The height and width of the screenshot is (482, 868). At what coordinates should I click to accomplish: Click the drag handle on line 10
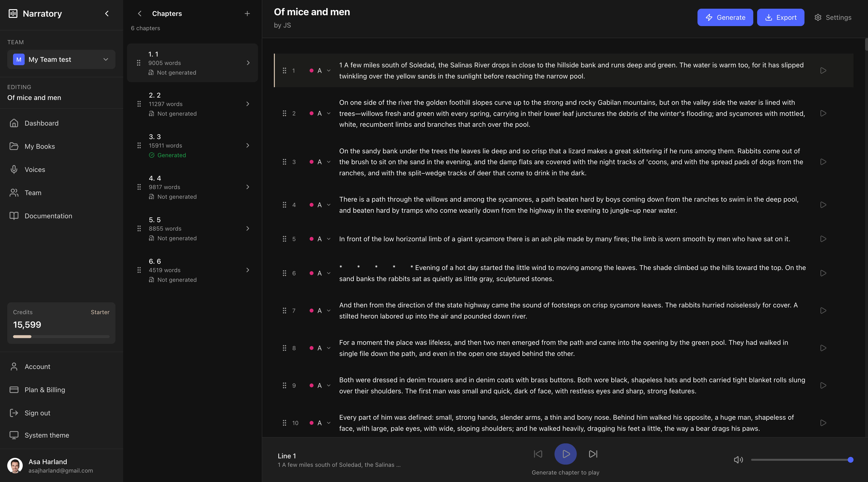click(285, 423)
